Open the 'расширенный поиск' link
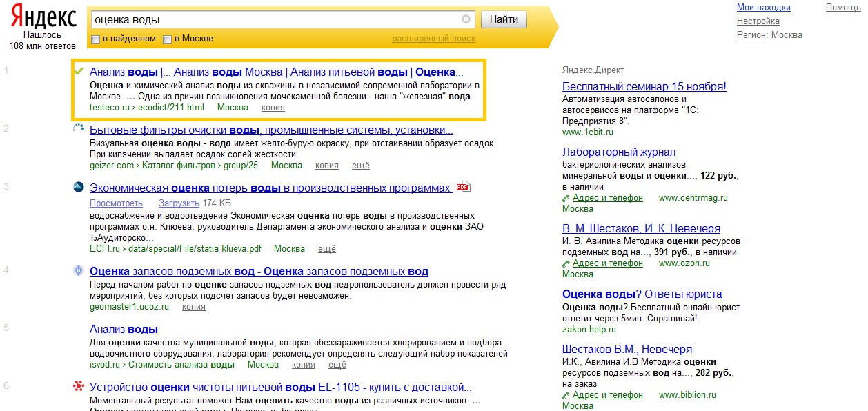This screenshot has width=868, height=411. coord(433,39)
